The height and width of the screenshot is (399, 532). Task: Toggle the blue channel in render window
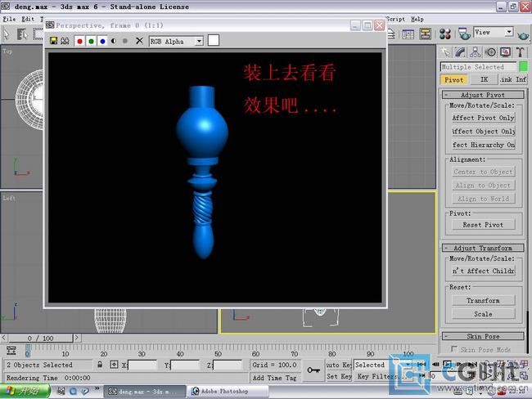(102, 41)
